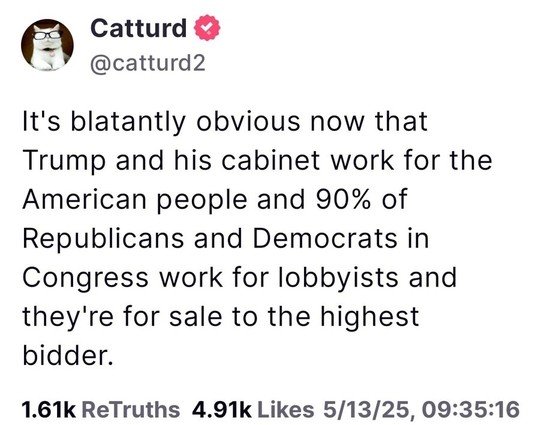This screenshot has height=425, width=541.
Task: View the 4.91k Likes count
Action: 222,409
